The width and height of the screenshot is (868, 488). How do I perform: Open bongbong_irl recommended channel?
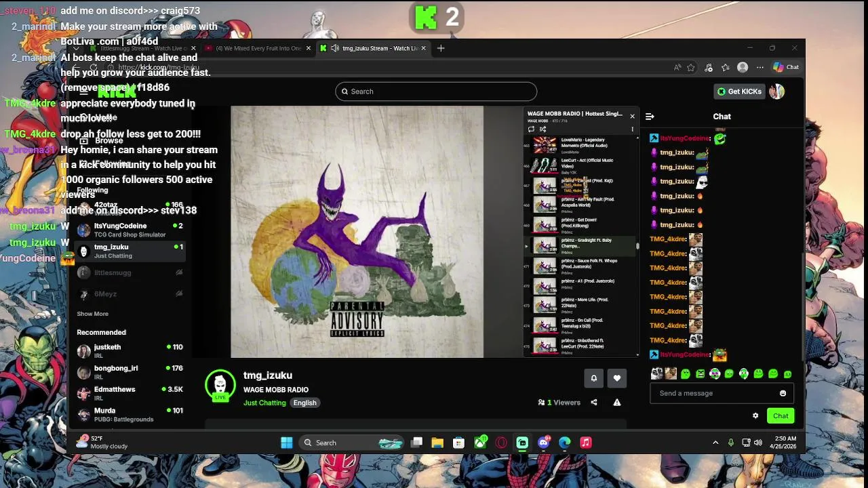(130, 372)
